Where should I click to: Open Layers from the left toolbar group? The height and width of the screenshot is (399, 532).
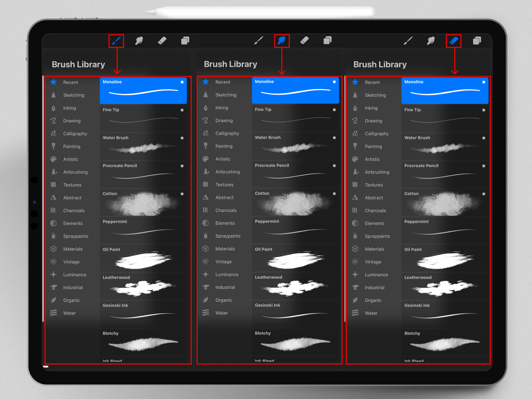[185, 41]
